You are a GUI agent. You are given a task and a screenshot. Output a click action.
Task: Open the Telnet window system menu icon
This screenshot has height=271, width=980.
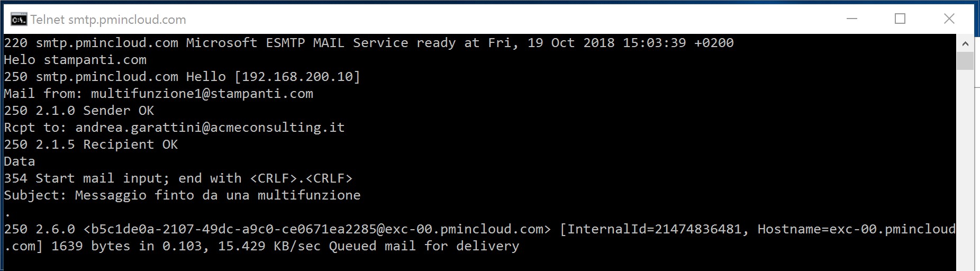(19, 20)
